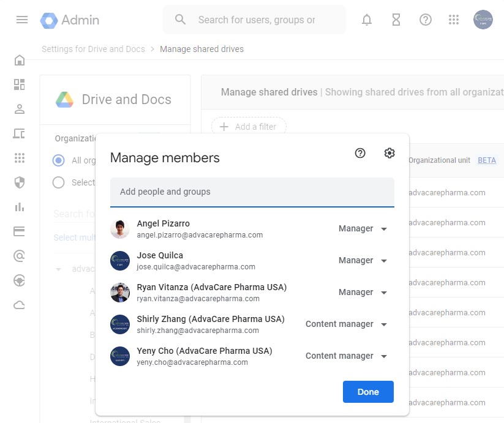Change Yeny Cho's Content manager dropdown
Screen dimensions: 504x423
346,356
